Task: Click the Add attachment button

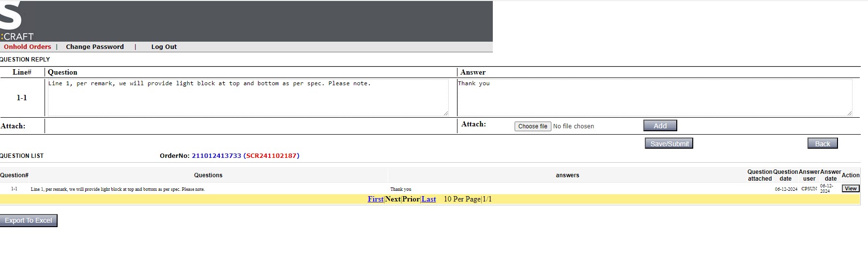Action: [x=660, y=126]
